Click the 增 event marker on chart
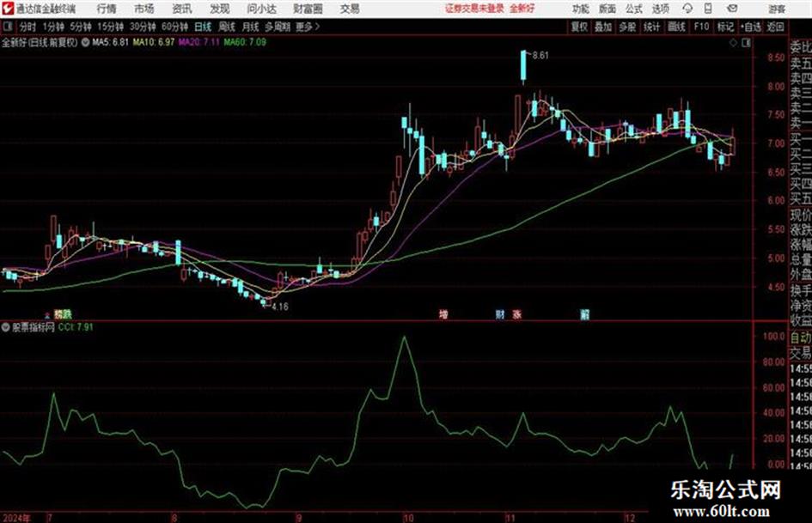The height and width of the screenshot is (523, 812). coord(443,313)
